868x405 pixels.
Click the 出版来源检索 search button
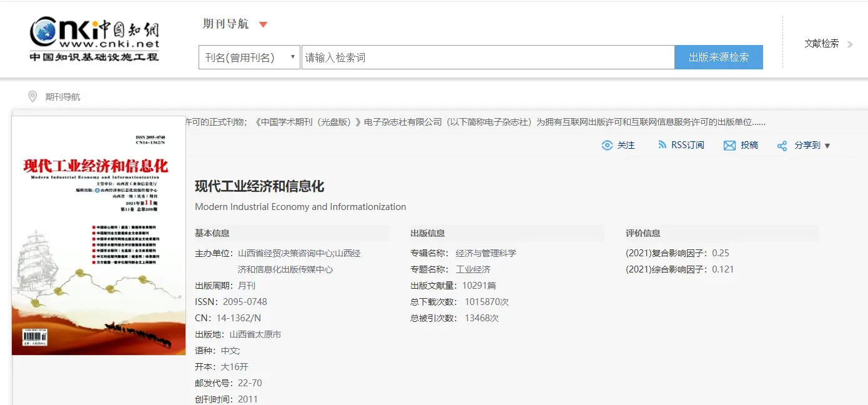pos(719,57)
